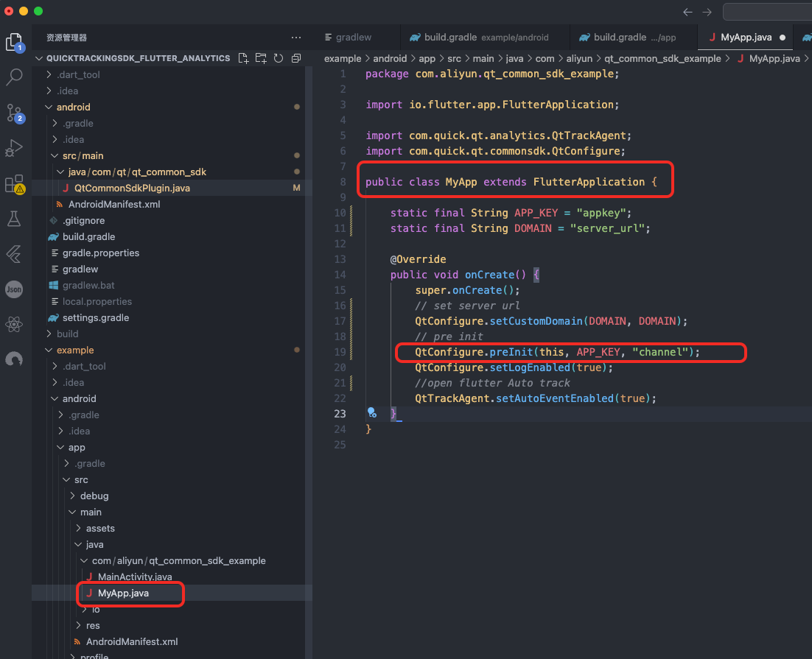Viewport: 812px width, 659px height.
Task: Open Source Control view with 2 changes
Action: click(x=15, y=113)
